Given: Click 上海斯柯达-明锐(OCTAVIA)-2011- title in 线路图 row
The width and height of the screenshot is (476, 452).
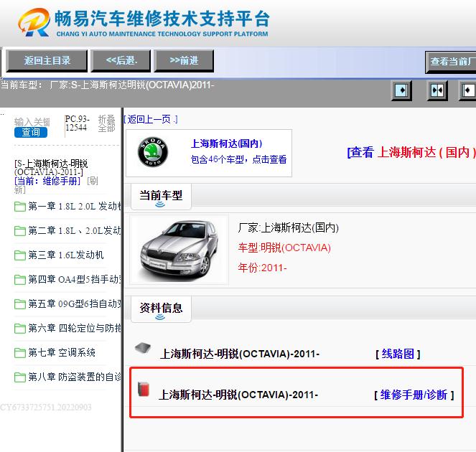Looking at the screenshot, I should [x=240, y=354].
